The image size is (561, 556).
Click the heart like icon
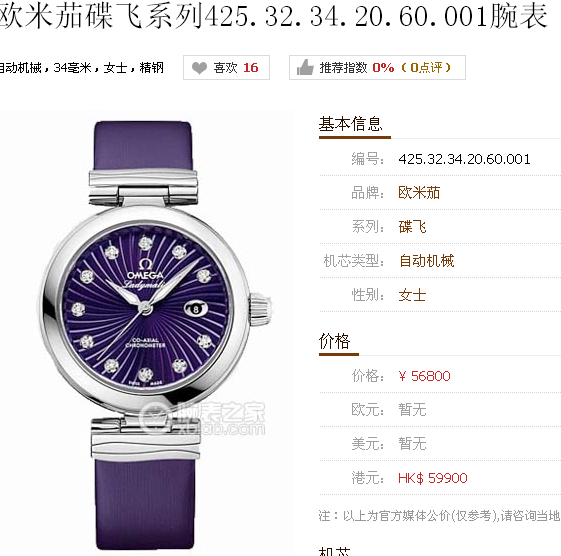tap(199, 68)
